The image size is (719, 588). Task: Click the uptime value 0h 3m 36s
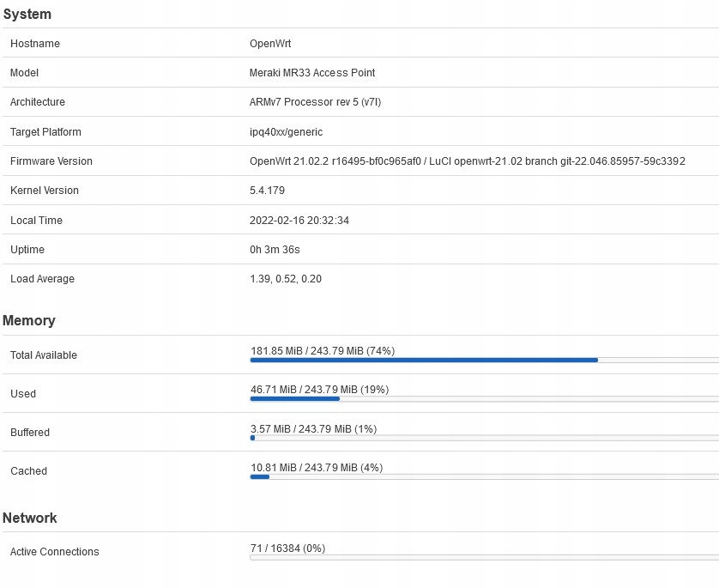[x=275, y=250]
